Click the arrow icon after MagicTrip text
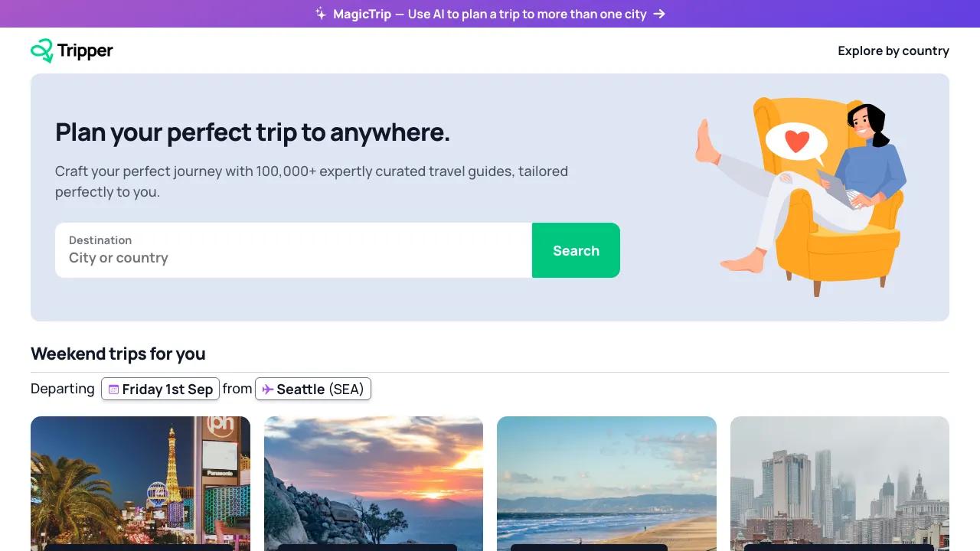 click(x=659, y=14)
